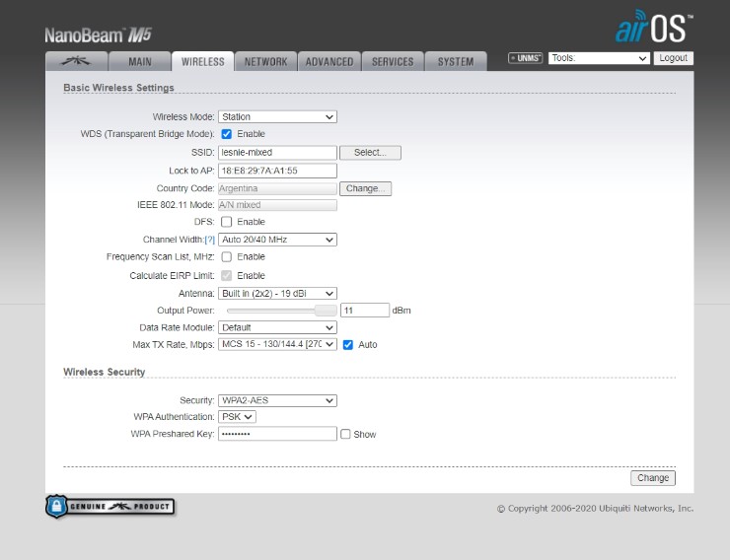Screen dimensions: 730x560
Task: Enable Frequency Scan List checkbox
Action: pos(226,256)
